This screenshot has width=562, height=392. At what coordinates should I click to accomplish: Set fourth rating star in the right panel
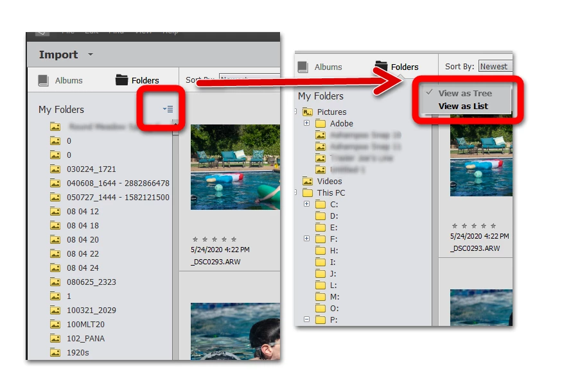coord(484,226)
